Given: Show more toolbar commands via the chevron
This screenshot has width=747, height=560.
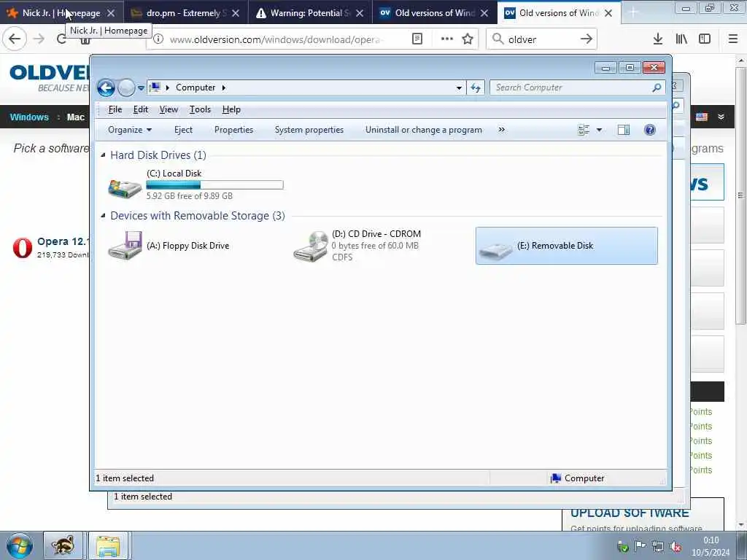Looking at the screenshot, I should (501, 130).
